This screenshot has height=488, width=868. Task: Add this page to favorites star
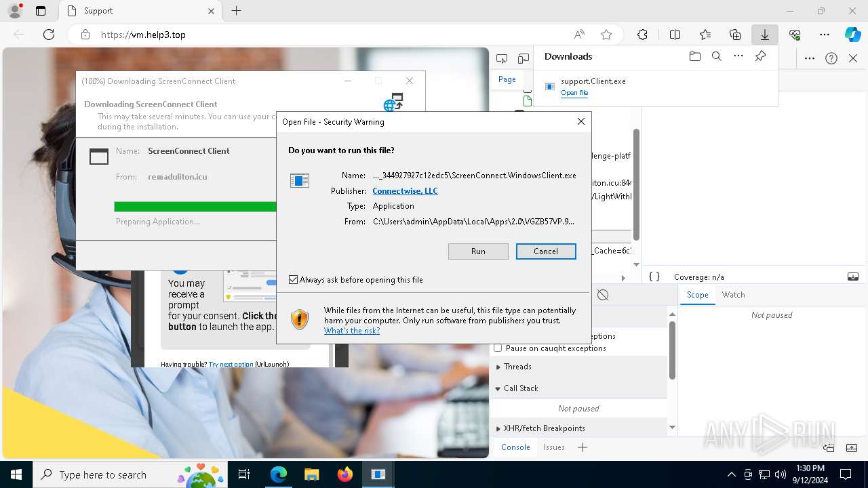click(x=606, y=35)
